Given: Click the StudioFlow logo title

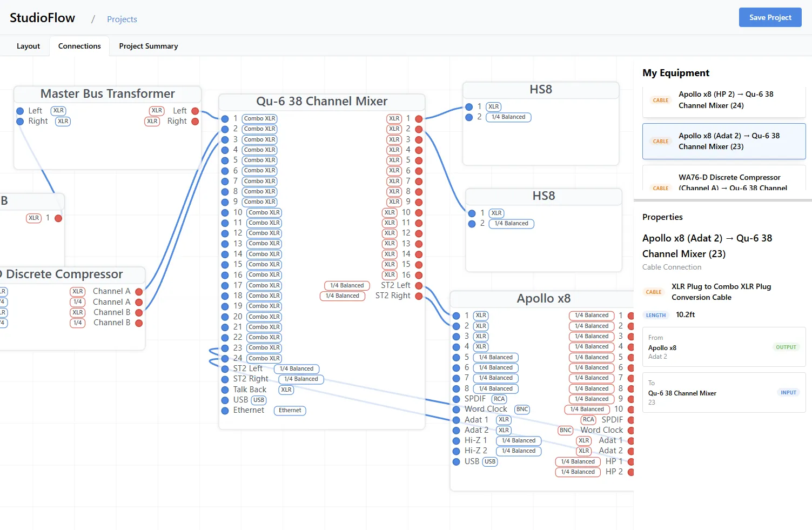Looking at the screenshot, I should [x=42, y=18].
